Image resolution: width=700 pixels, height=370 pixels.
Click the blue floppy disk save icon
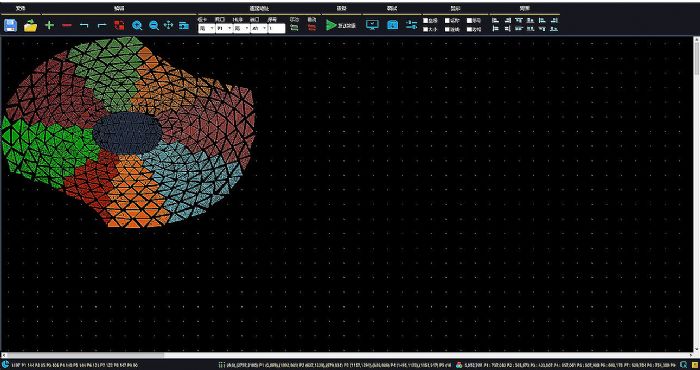(10, 25)
